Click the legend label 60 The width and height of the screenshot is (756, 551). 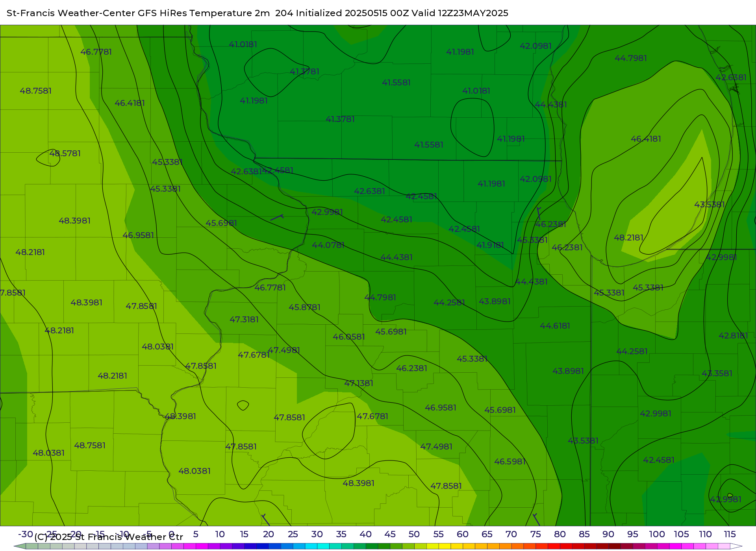(x=463, y=534)
